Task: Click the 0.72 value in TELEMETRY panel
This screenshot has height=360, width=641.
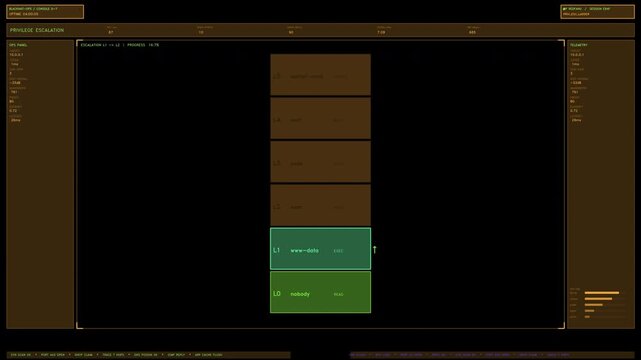Action: click(574, 111)
